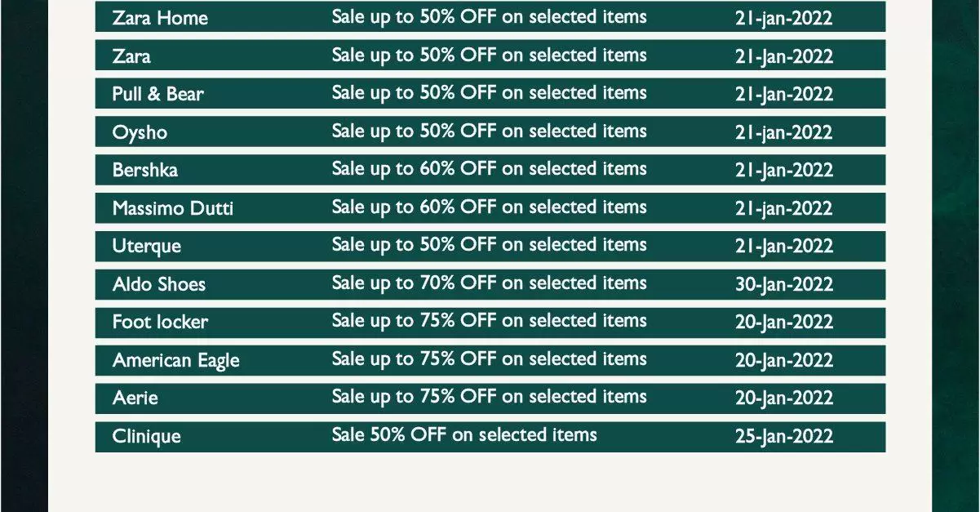Select the Zara sale row

click(490, 56)
